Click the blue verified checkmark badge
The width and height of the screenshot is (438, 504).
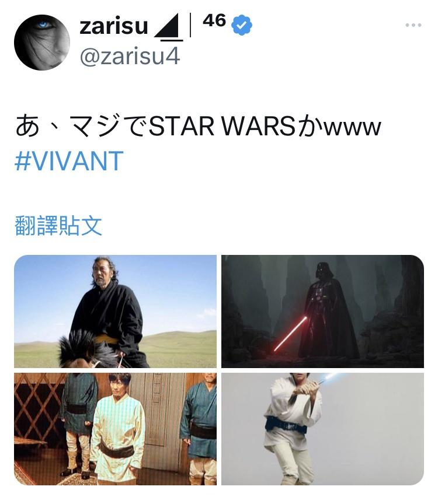(242, 25)
